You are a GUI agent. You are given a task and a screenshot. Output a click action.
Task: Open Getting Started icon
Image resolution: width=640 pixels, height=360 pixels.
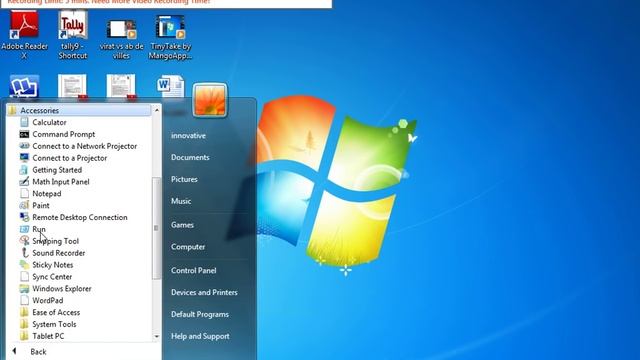click(x=24, y=169)
